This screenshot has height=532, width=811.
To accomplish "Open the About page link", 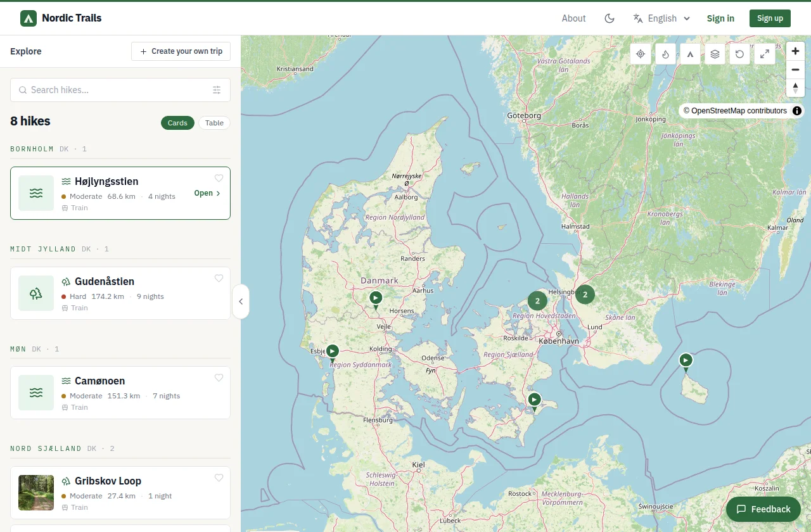I will tap(573, 18).
